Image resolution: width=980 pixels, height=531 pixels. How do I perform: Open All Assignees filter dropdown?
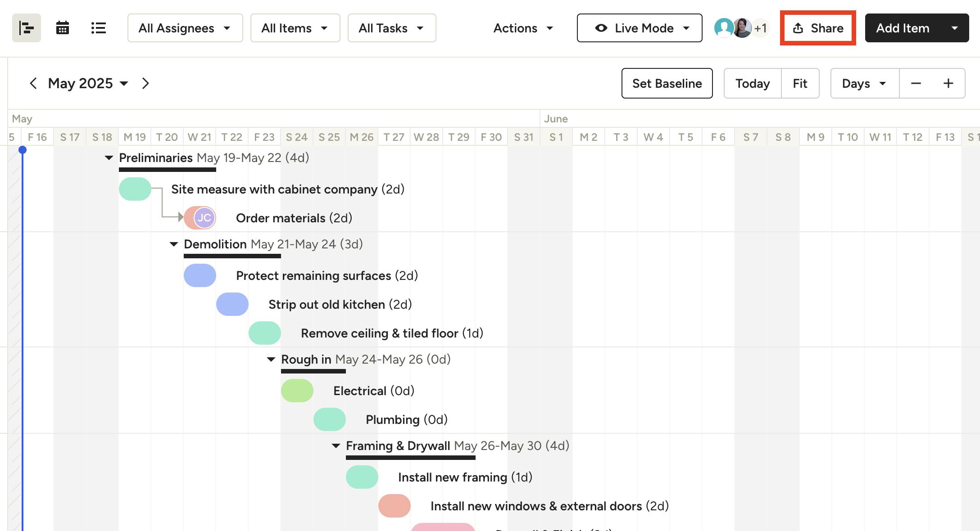185,28
